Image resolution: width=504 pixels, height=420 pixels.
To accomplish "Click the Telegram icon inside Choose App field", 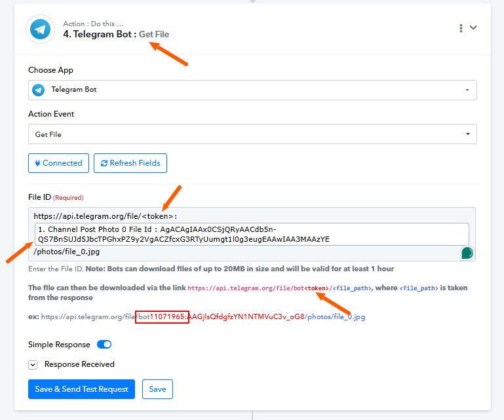I will (39, 90).
